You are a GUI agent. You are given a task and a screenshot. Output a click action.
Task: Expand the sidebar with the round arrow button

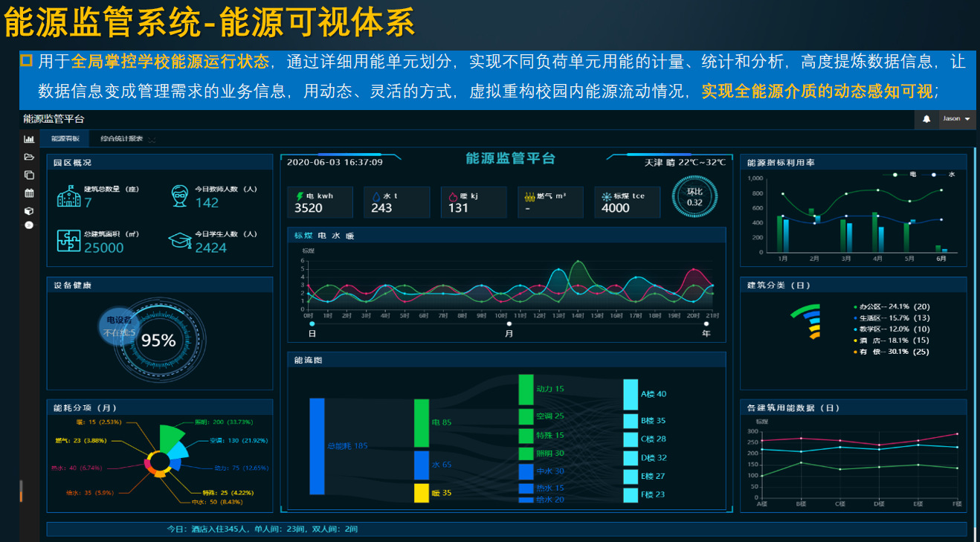pyautogui.click(x=29, y=225)
